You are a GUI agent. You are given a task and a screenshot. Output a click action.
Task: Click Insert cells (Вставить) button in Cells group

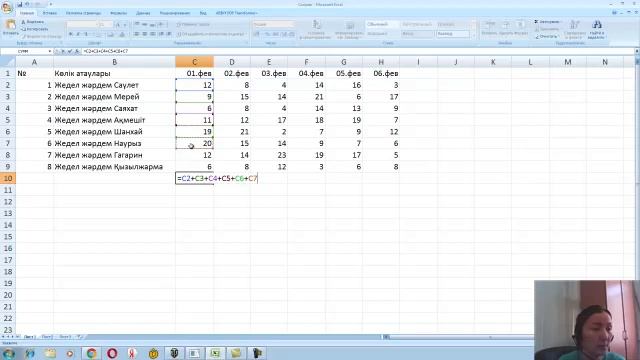489,28
